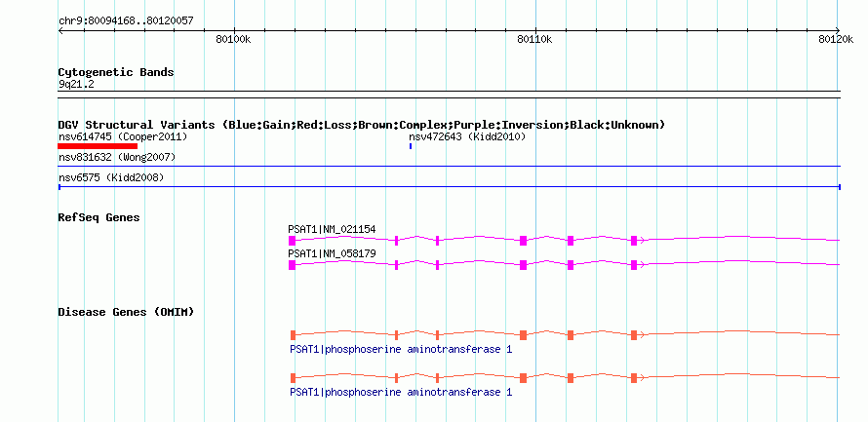Click the last magenta exon of NM_021154
868x422 pixels.
coord(634,240)
